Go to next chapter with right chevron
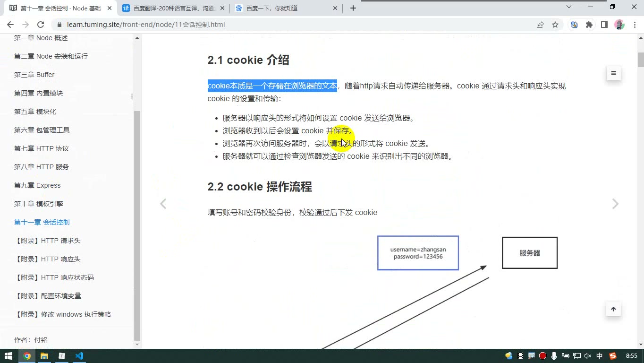Image resolution: width=644 pixels, height=363 pixels. [615, 204]
